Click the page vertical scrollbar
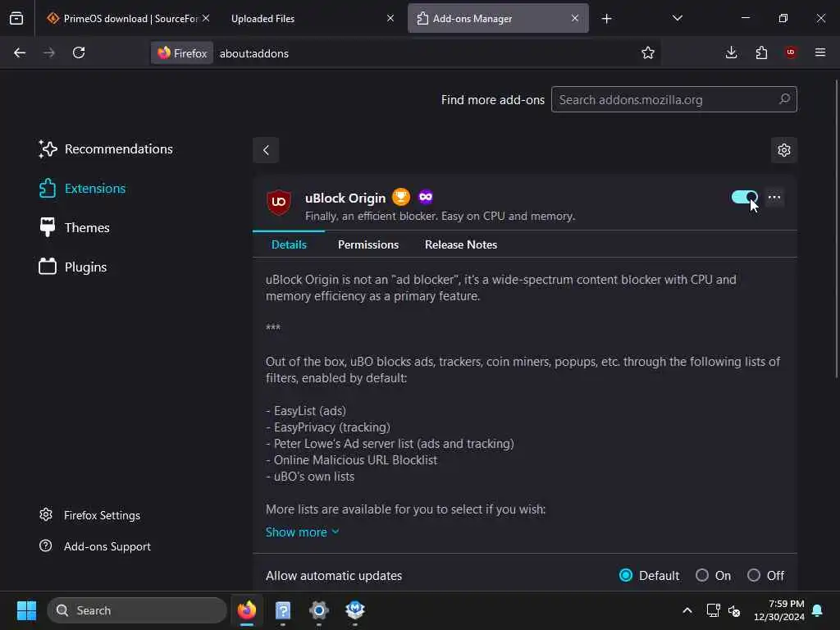The width and height of the screenshot is (840, 630). pos(836,229)
